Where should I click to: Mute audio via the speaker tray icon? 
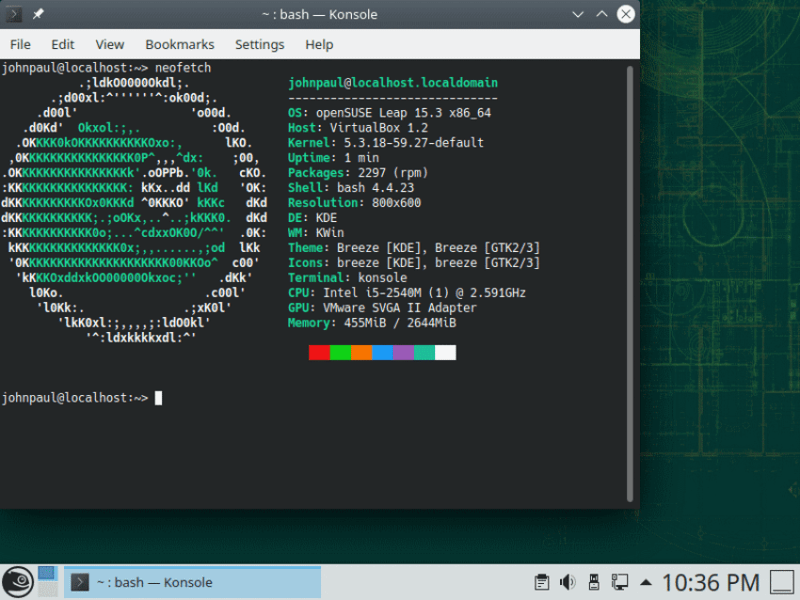click(x=567, y=581)
